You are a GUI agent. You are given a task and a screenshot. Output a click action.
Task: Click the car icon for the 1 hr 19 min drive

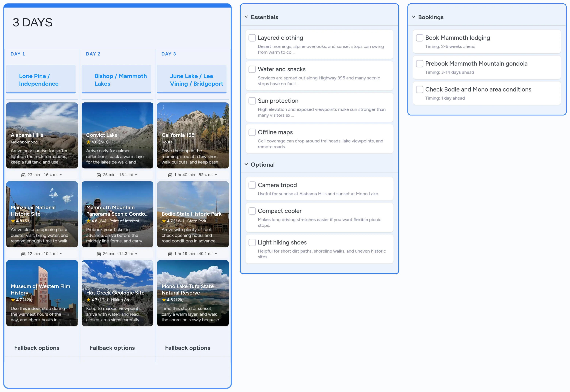170,253
